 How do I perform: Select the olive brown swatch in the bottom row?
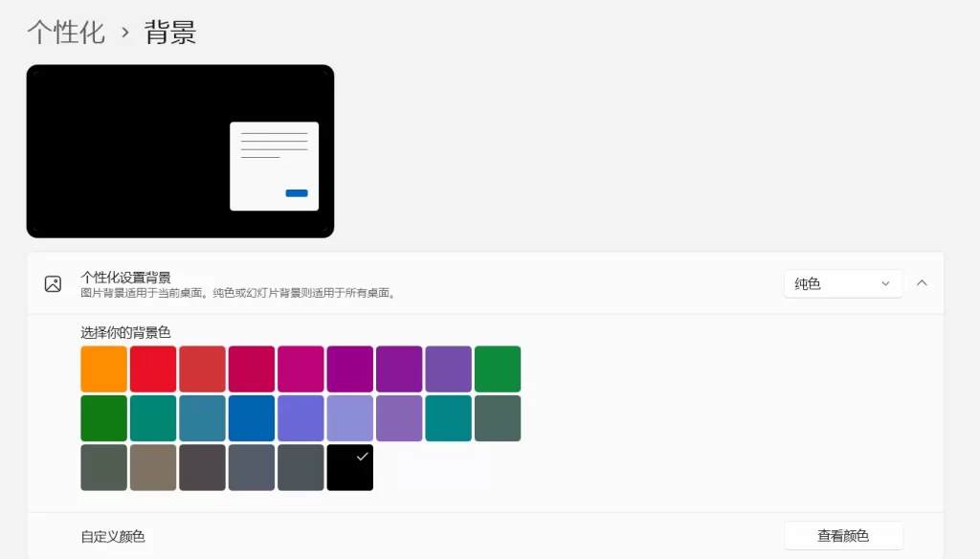click(x=153, y=467)
